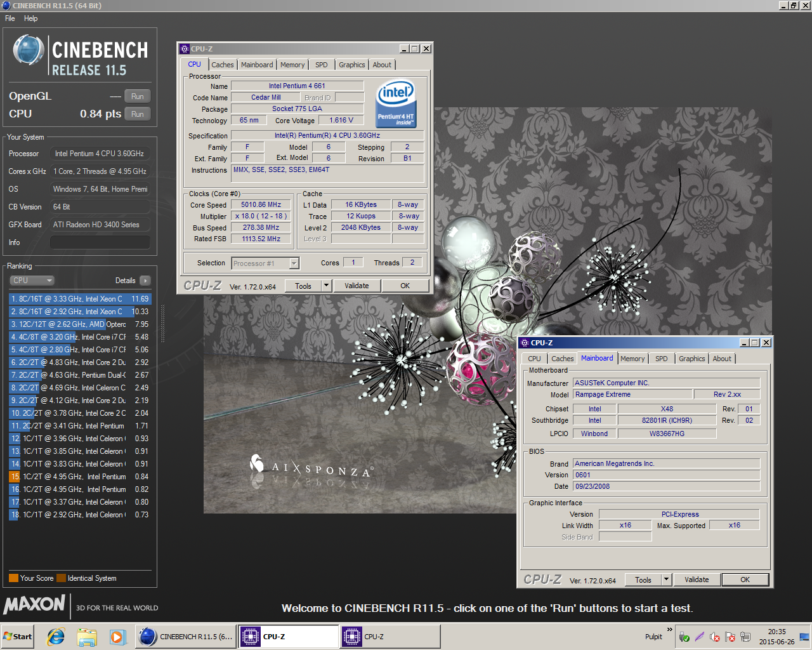The height and width of the screenshot is (650, 812).
Task: Select ranking row 18 Intel Celeron 0.73
Action: [x=80, y=515]
